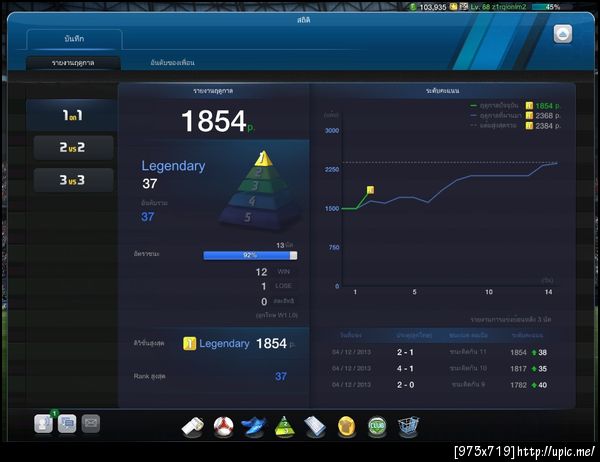This screenshot has width=600, height=462.
Task: Click the 2368 p. legend entry
Action: coord(515,116)
